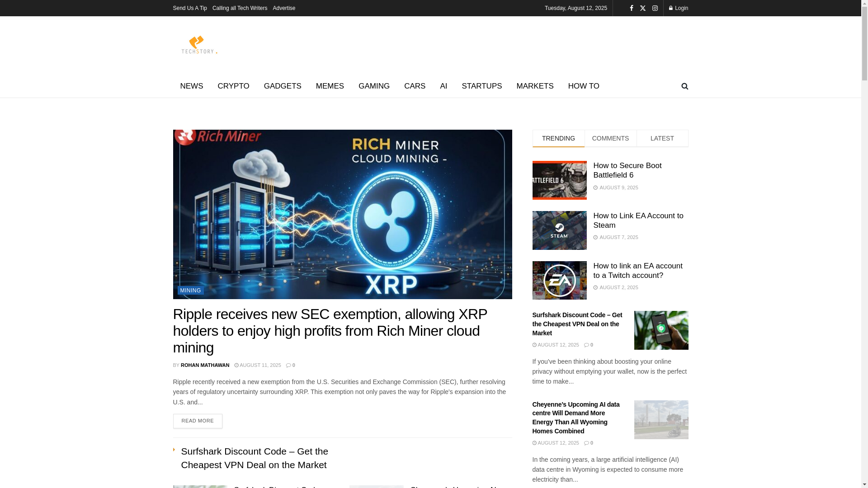Go to the CRYPTO menu

coord(233,86)
